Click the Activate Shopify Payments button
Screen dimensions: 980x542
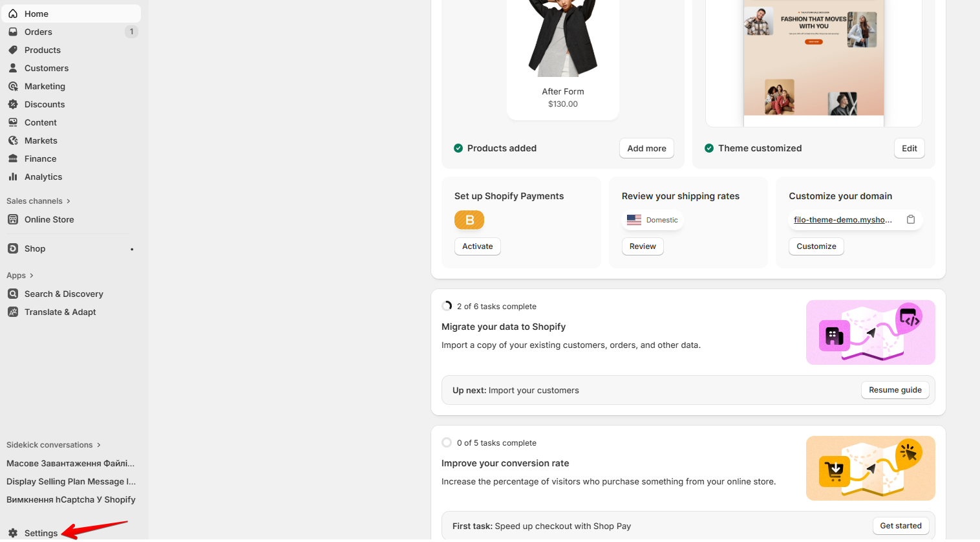(478, 246)
